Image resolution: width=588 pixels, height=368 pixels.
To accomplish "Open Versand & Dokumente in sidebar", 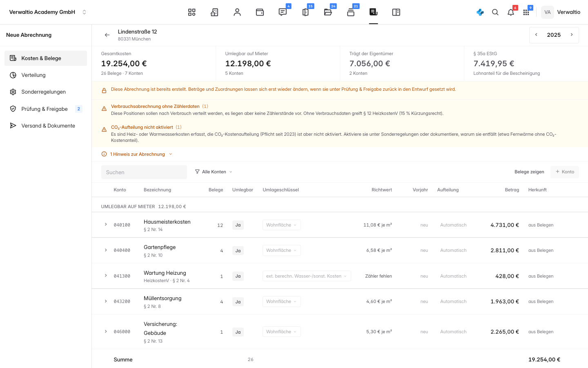I will click(46, 126).
